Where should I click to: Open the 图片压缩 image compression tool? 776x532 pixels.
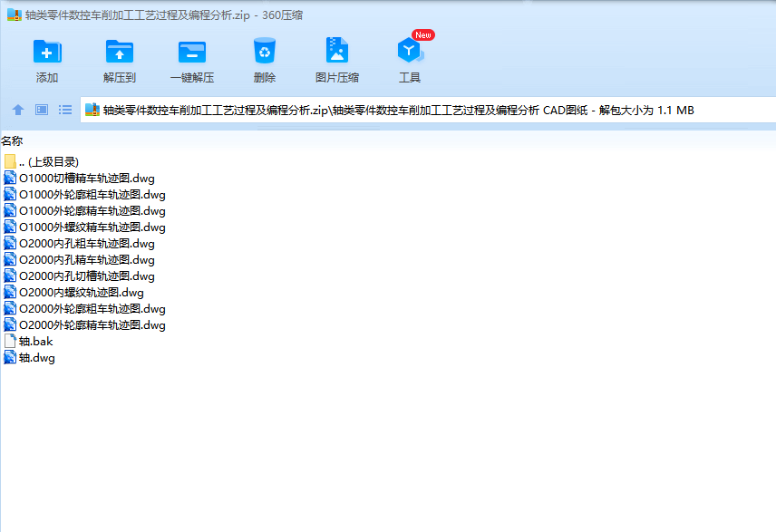click(337, 50)
